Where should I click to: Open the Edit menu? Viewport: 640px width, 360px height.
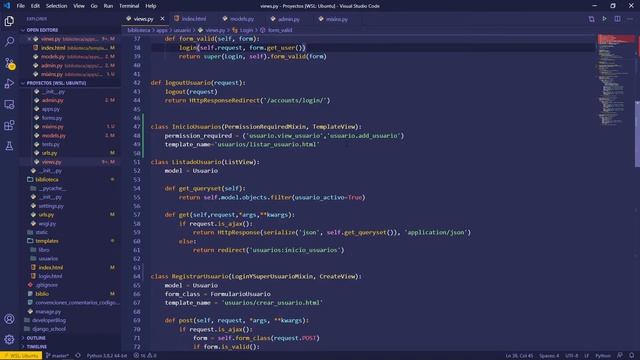[35, 6]
